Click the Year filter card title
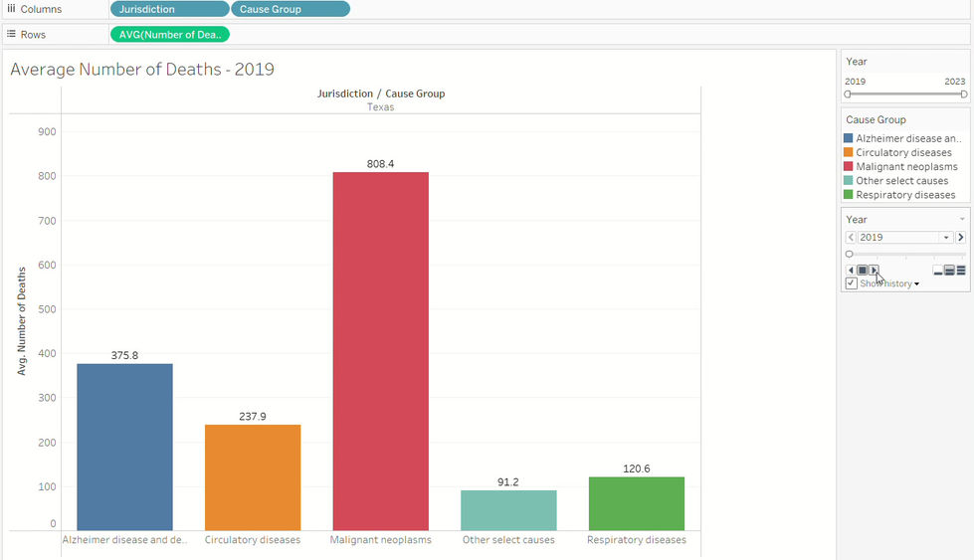 pos(856,62)
